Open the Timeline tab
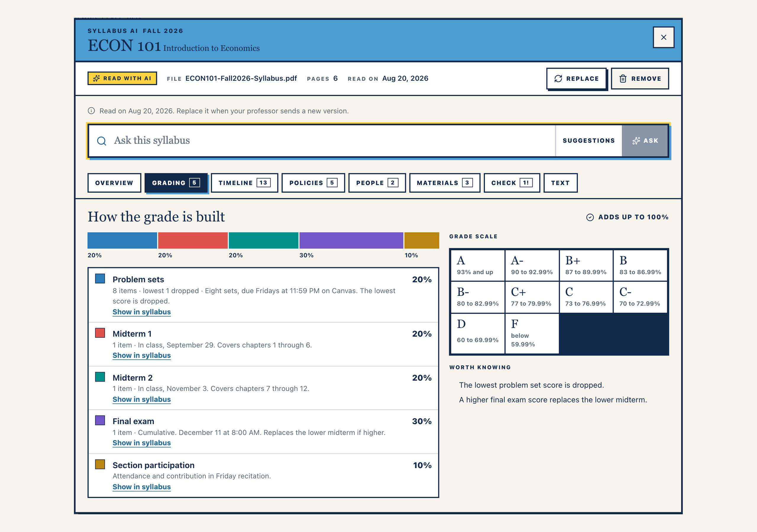This screenshot has width=757, height=532. pyautogui.click(x=244, y=183)
